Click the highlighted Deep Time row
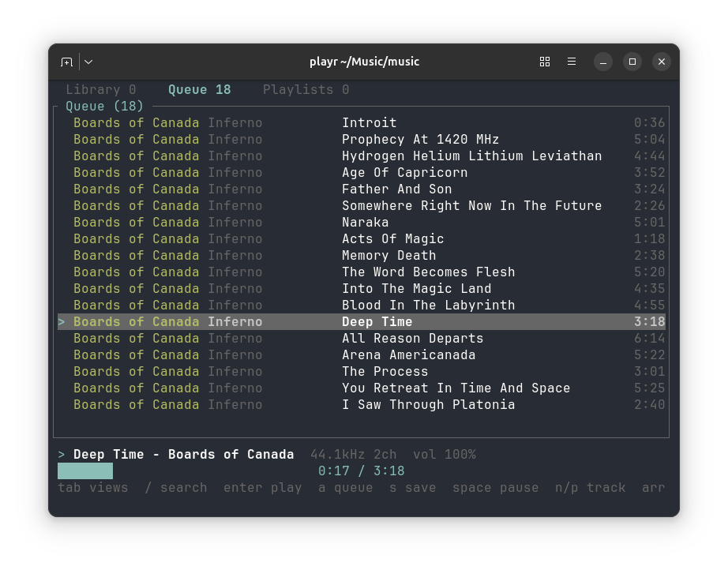The height and width of the screenshot is (570, 728). pyautogui.click(x=361, y=321)
